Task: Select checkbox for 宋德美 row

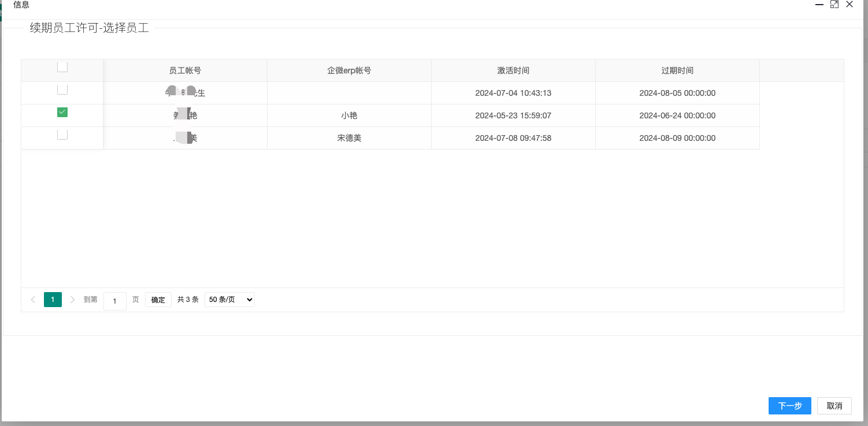Action: 62,135
